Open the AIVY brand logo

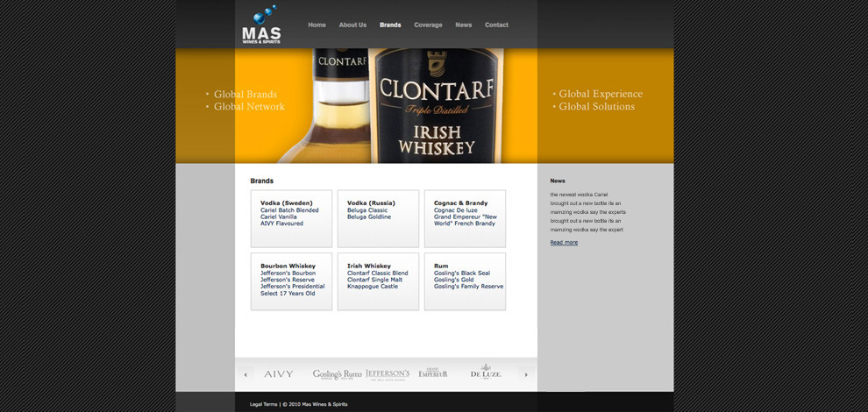click(x=279, y=374)
